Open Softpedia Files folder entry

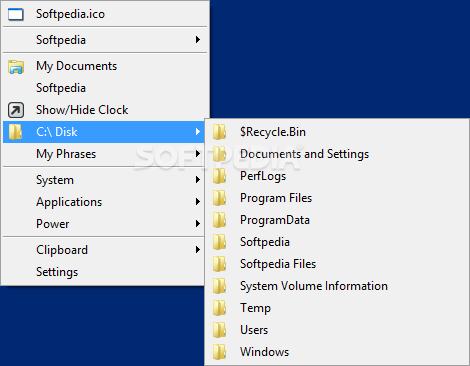[x=337, y=264]
